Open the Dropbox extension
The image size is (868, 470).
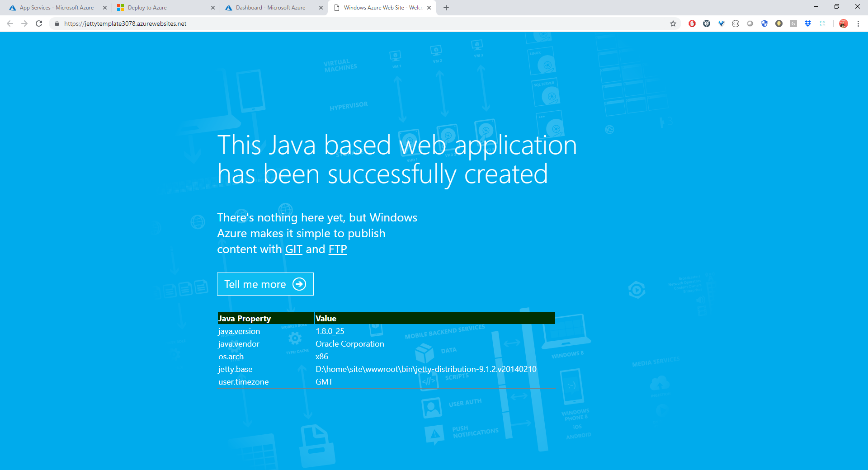click(808, 23)
